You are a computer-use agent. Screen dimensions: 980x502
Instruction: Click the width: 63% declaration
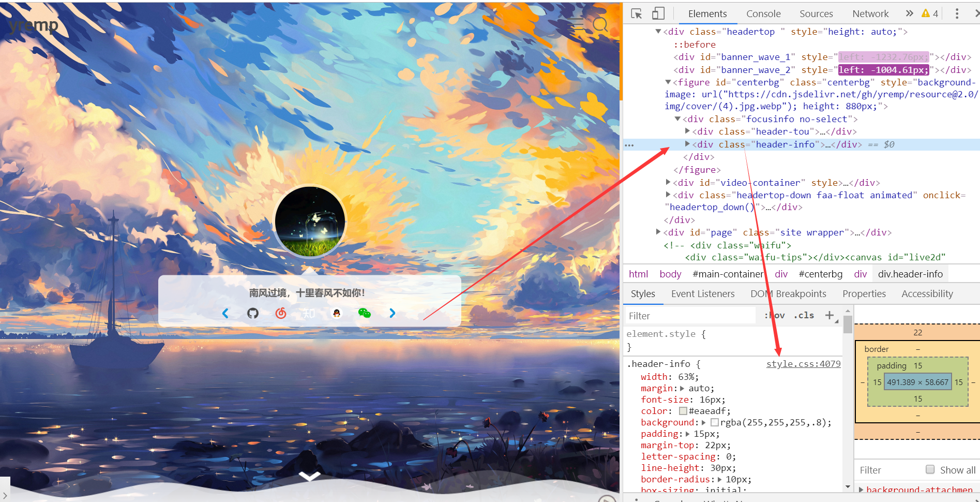[x=670, y=377]
